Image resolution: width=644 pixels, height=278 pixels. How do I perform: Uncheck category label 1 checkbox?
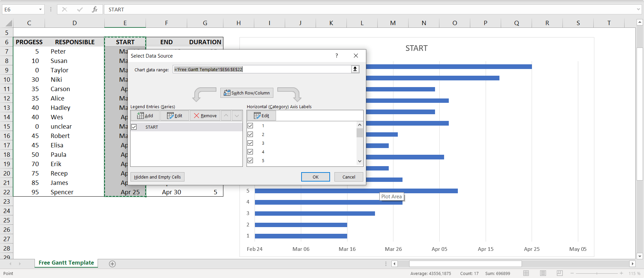250,126
